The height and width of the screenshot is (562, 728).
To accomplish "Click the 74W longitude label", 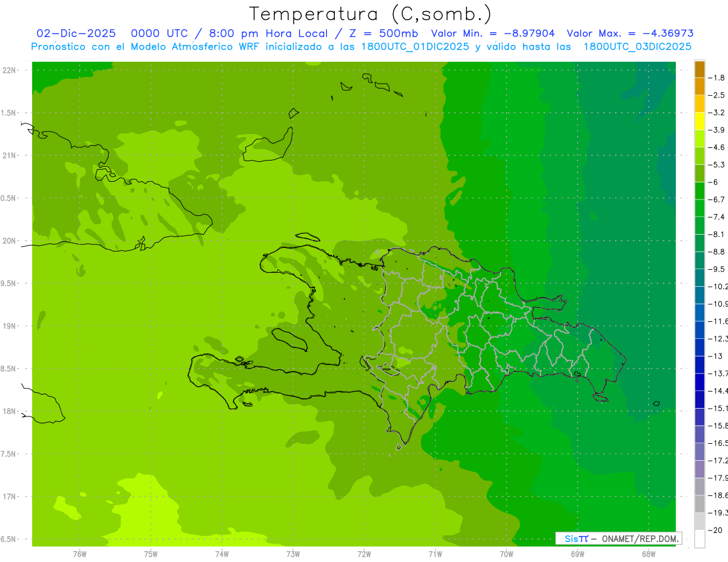I will [221, 554].
